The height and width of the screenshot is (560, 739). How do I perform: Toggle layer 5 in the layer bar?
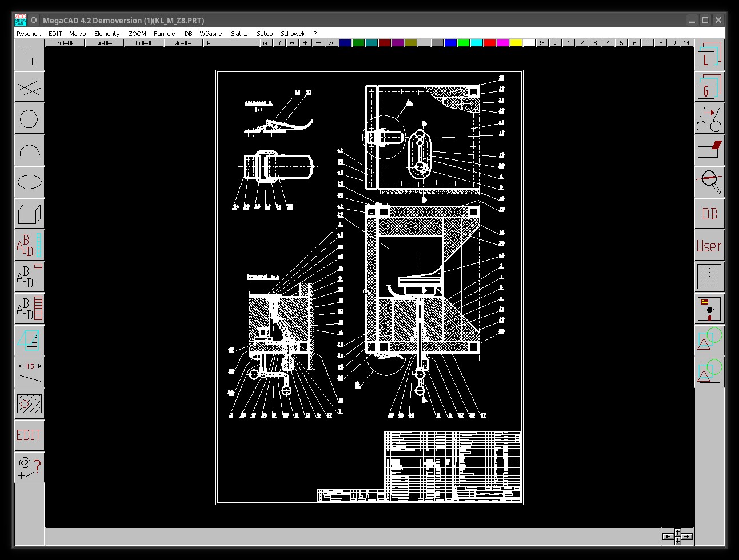click(621, 43)
